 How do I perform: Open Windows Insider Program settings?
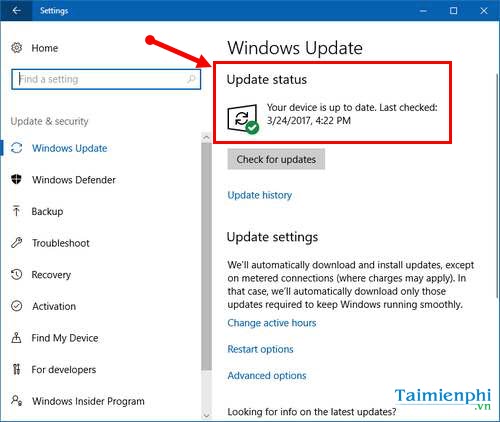click(x=88, y=401)
